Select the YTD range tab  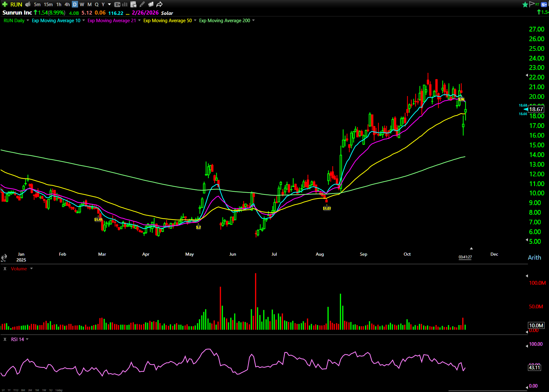pos(15,390)
